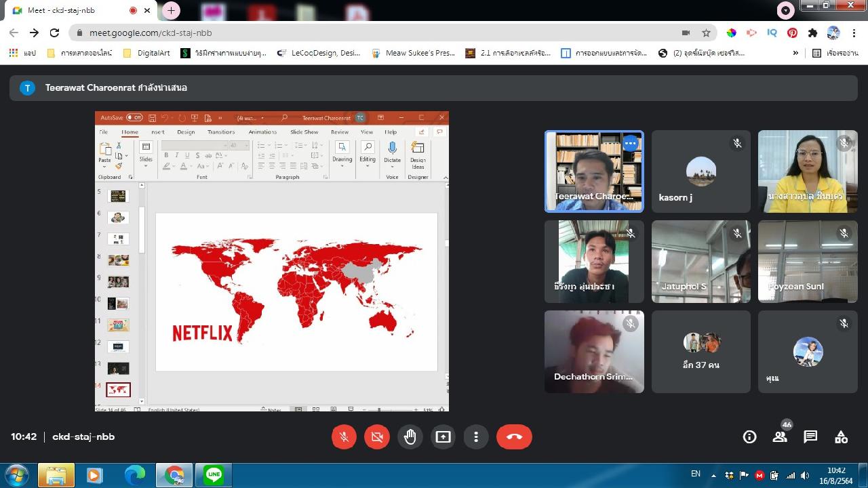Raise hand in the meeting
868x488 pixels.
coord(410,437)
